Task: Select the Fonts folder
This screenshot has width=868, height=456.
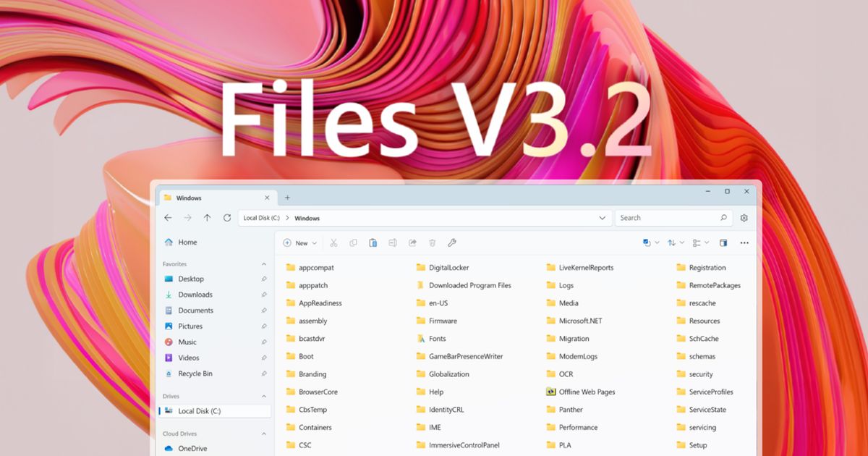Action: [431, 339]
